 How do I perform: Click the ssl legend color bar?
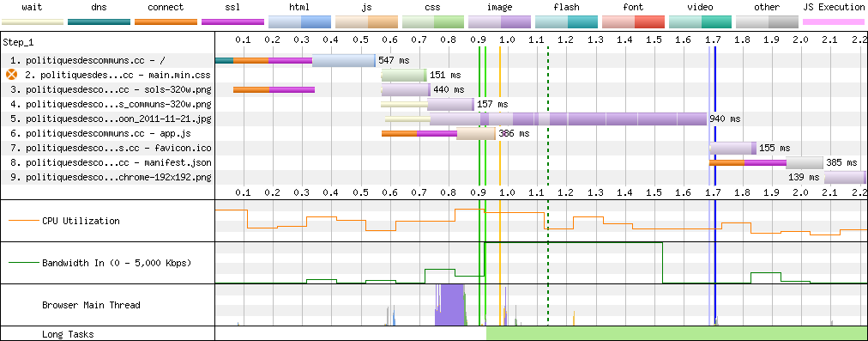(233, 22)
